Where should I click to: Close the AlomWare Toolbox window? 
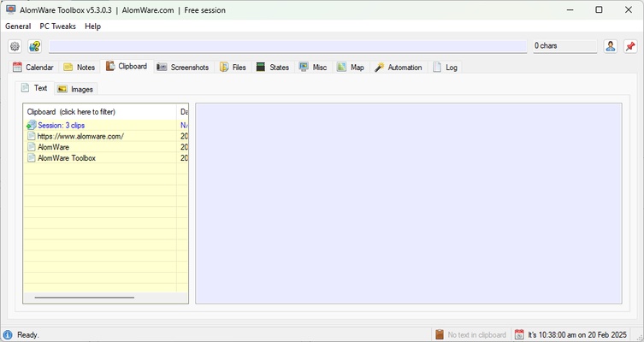629,10
